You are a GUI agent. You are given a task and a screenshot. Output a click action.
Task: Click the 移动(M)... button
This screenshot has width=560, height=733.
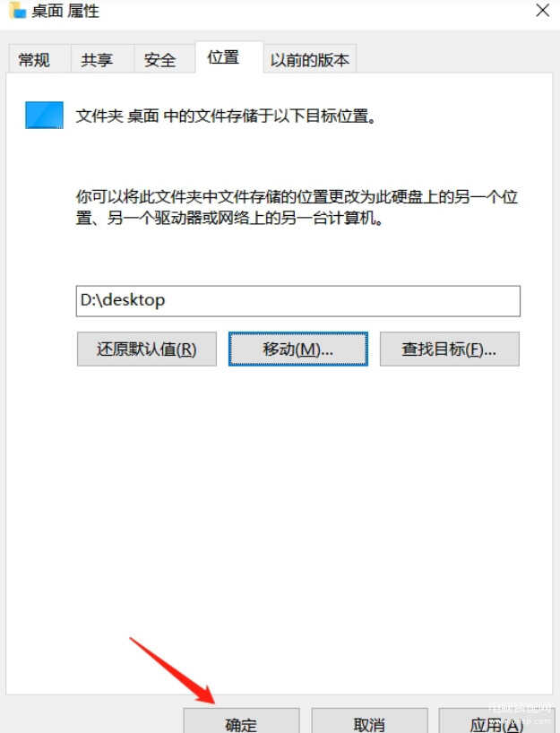[x=297, y=349]
